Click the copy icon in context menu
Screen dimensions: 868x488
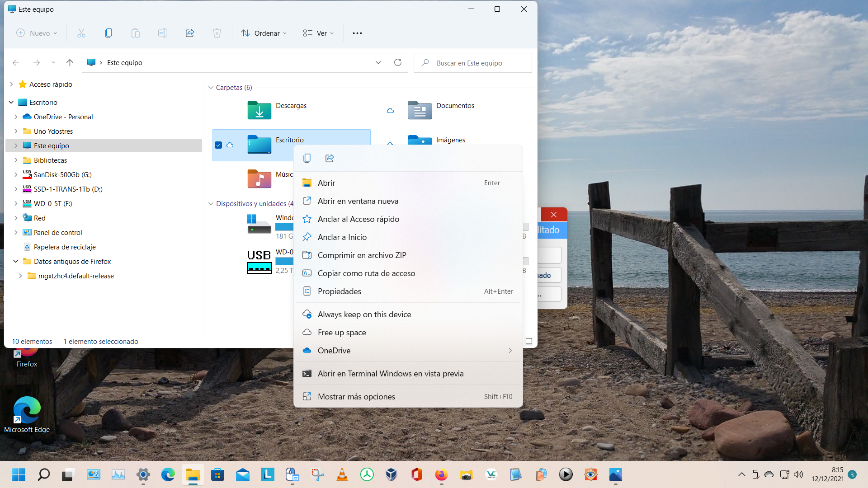click(x=307, y=158)
